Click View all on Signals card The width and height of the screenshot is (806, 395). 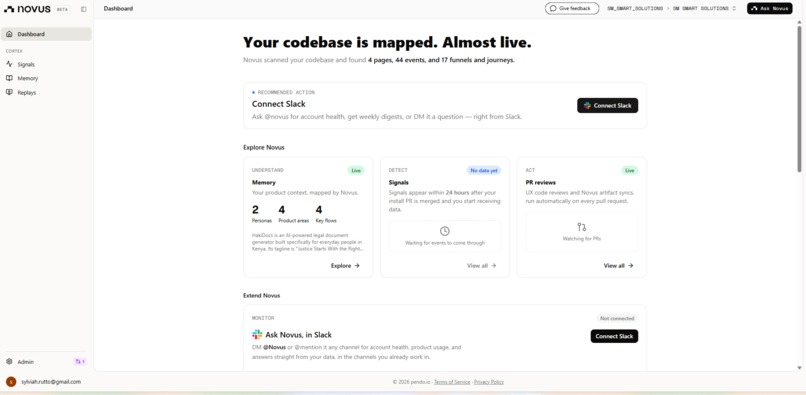(482, 266)
